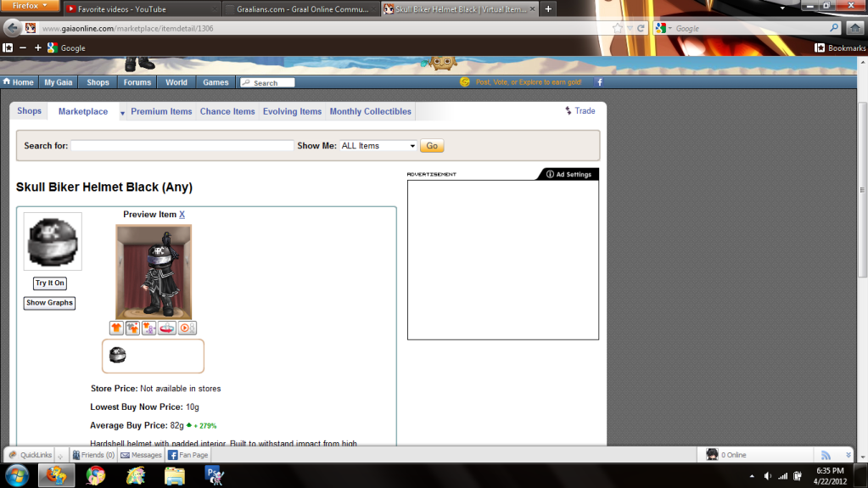
Task: Click the Search for input field
Action: [x=182, y=146]
